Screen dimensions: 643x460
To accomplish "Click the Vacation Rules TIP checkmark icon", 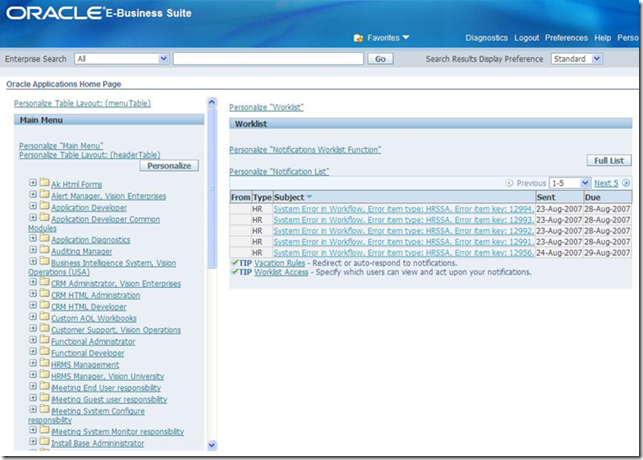I will pos(235,262).
